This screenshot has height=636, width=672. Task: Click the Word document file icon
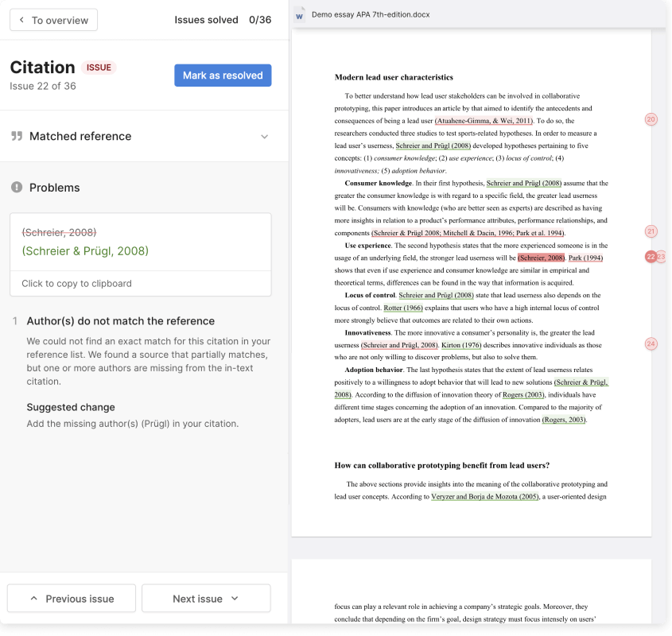300,14
